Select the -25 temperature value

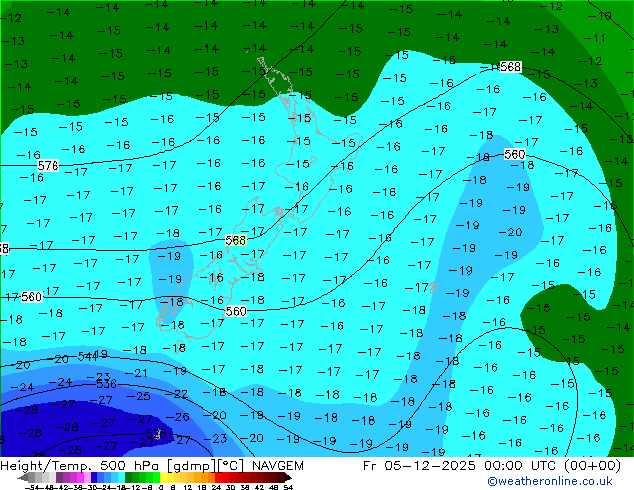(138, 396)
